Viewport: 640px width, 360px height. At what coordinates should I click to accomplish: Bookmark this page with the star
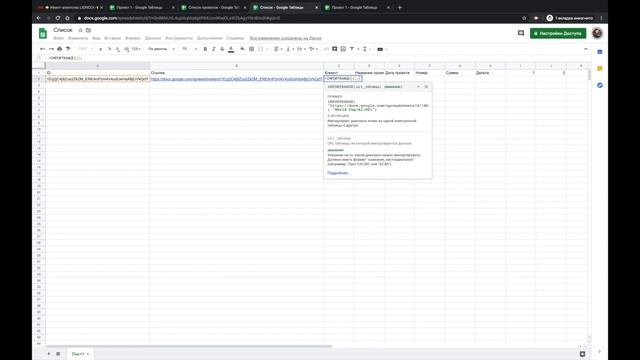point(524,18)
